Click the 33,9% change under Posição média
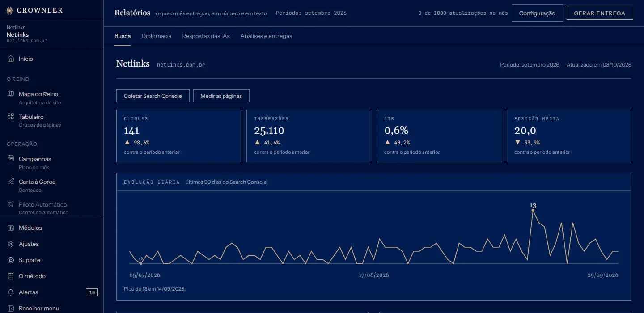This screenshot has height=313, width=644. [x=532, y=143]
